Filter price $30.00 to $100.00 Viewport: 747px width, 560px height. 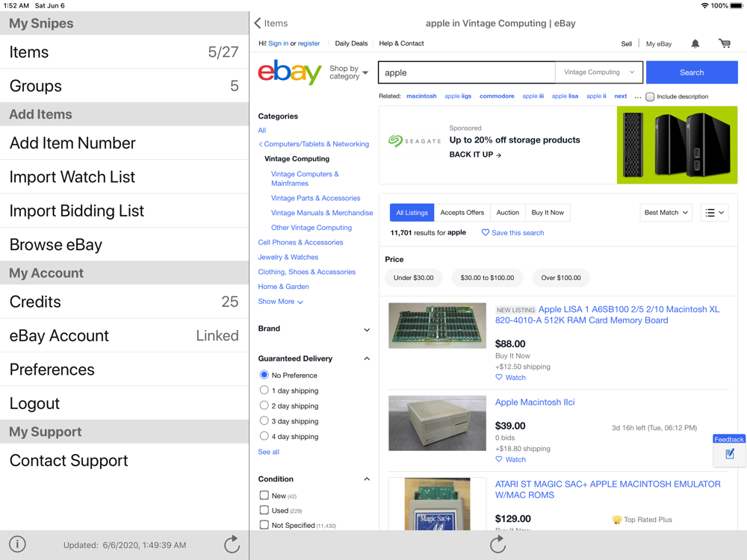(x=487, y=278)
